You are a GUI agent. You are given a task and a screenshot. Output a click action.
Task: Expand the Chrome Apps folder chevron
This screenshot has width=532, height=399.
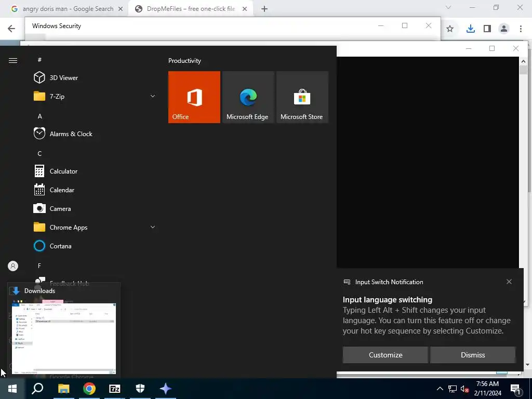click(153, 227)
